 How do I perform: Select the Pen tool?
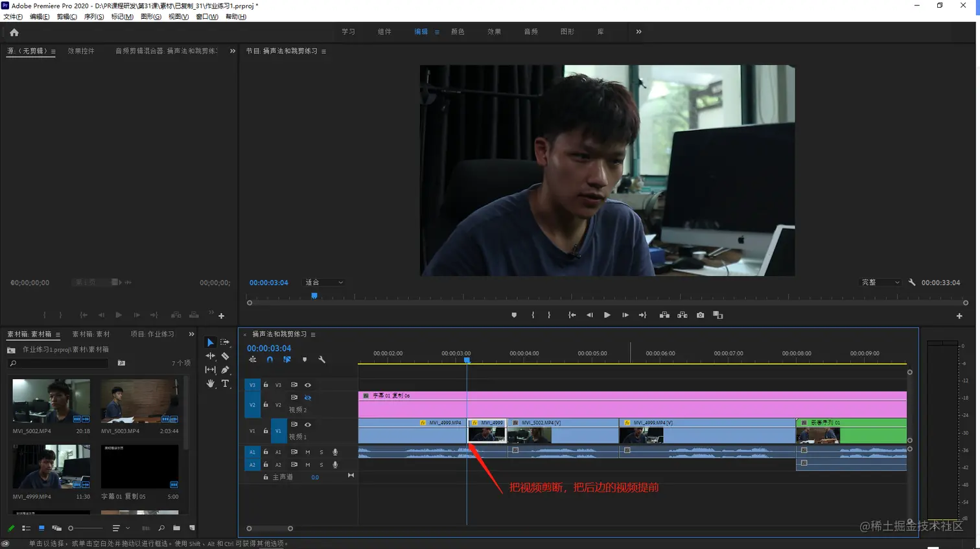[225, 369]
